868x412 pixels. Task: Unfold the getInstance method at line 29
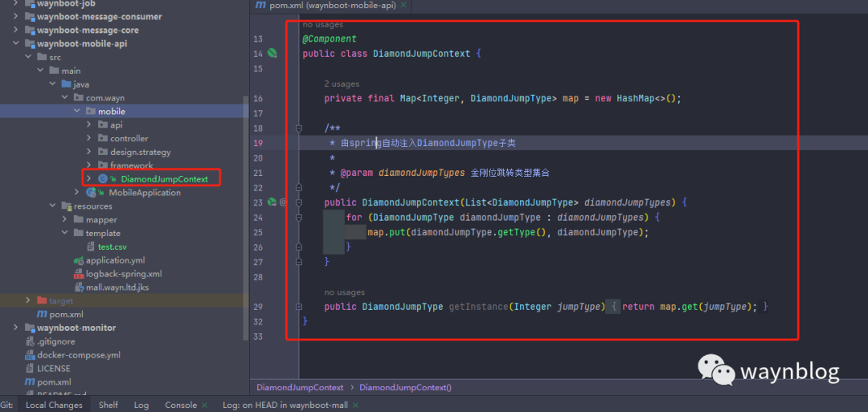pos(299,306)
